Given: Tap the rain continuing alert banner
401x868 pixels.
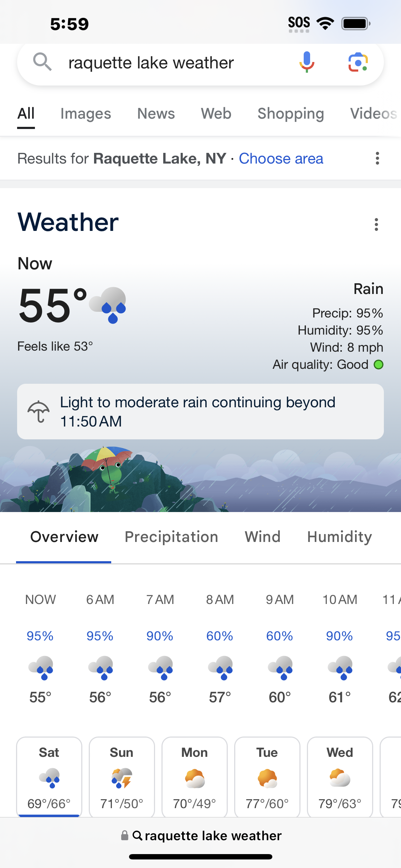Looking at the screenshot, I should tap(200, 412).
